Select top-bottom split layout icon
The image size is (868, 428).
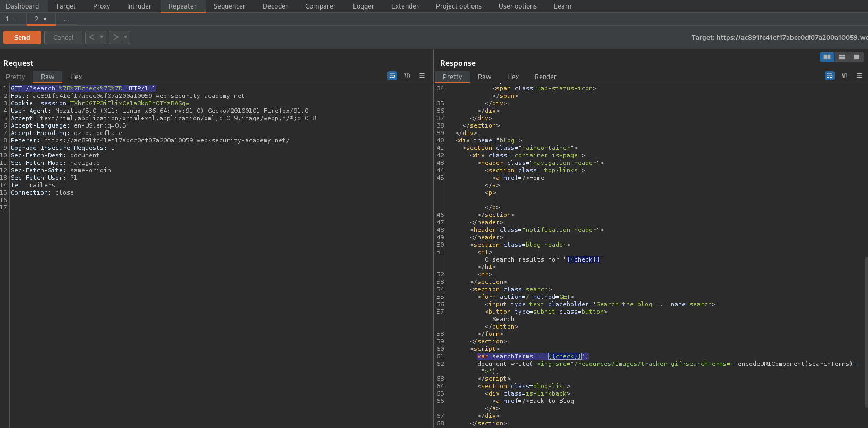pyautogui.click(x=842, y=57)
